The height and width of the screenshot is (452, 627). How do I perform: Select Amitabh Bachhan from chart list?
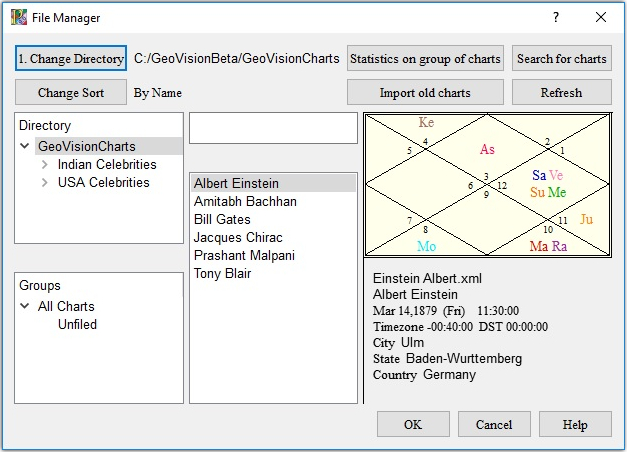[x=245, y=202]
